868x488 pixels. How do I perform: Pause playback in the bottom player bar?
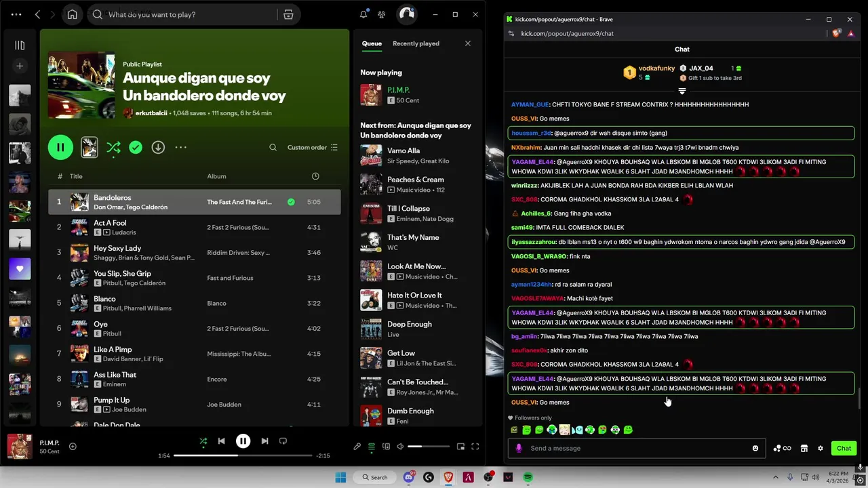[x=243, y=441]
